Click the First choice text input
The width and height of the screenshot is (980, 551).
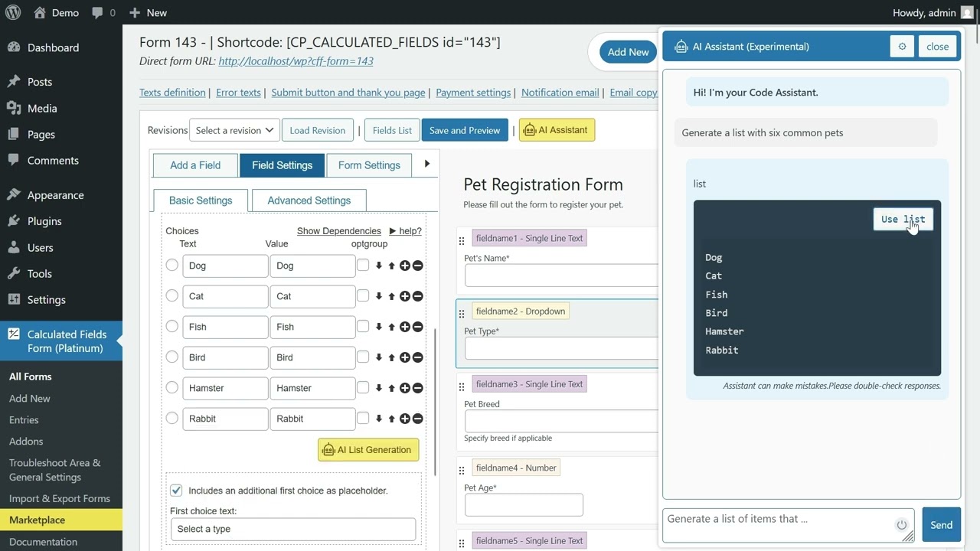[293, 529]
